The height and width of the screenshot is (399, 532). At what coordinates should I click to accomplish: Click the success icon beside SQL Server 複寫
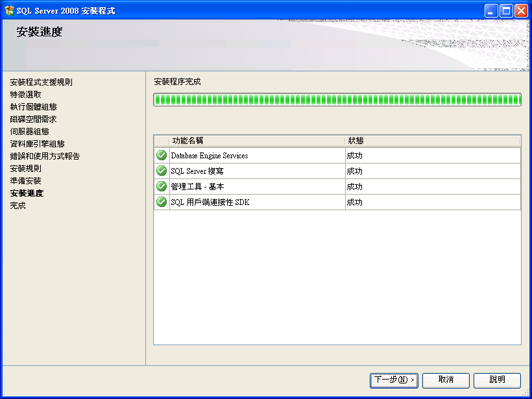(162, 171)
